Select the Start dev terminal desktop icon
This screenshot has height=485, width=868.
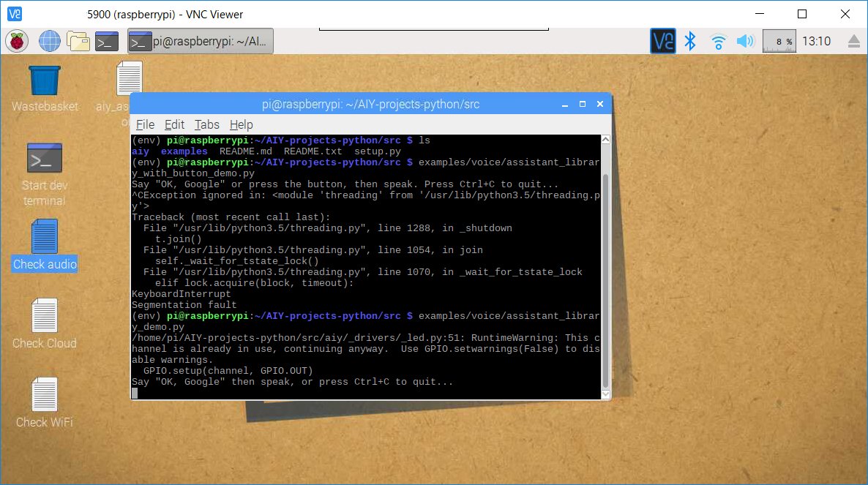45,174
